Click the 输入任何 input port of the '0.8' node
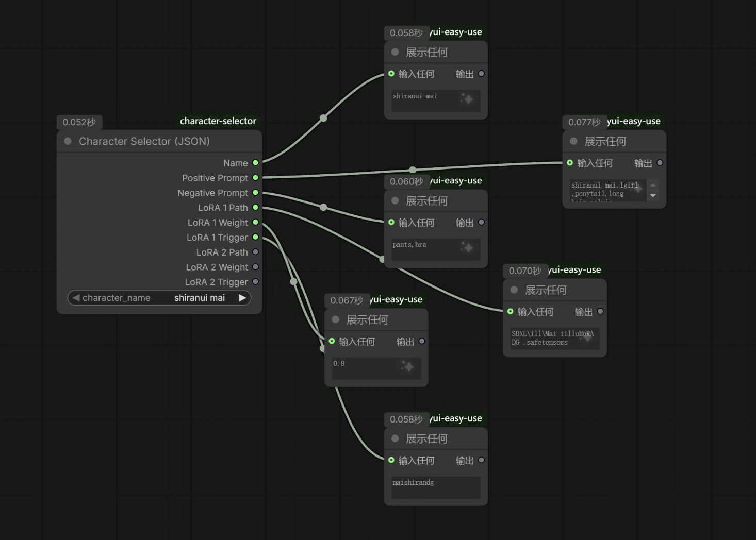This screenshot has height=540, width=756. click(x=332, y=341)
